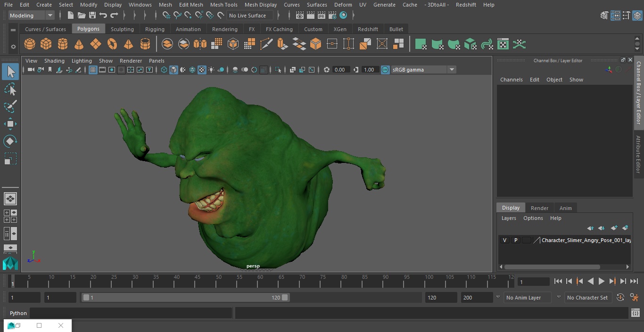
Task: Choose the Lasso select tool
Action: point(10,89)
